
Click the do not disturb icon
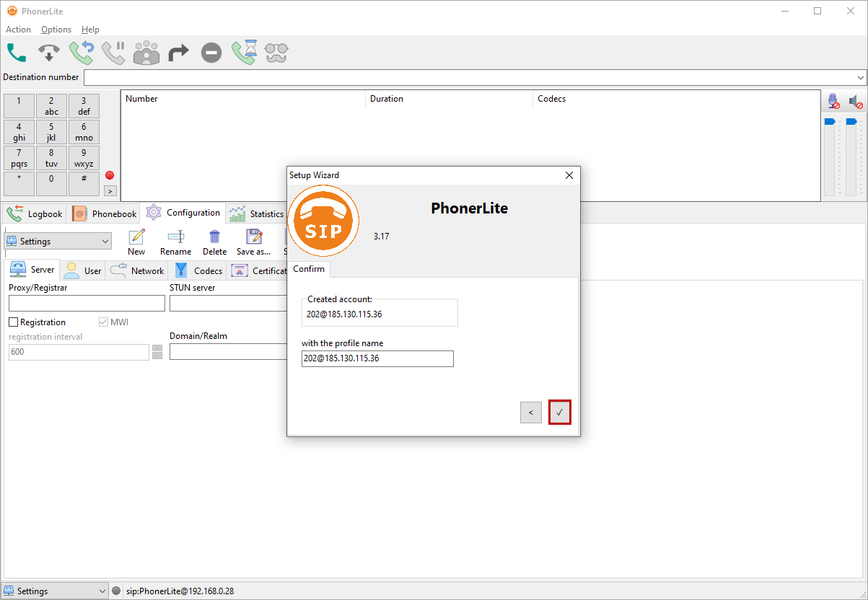pyautogui.click(x=211, y=53)
